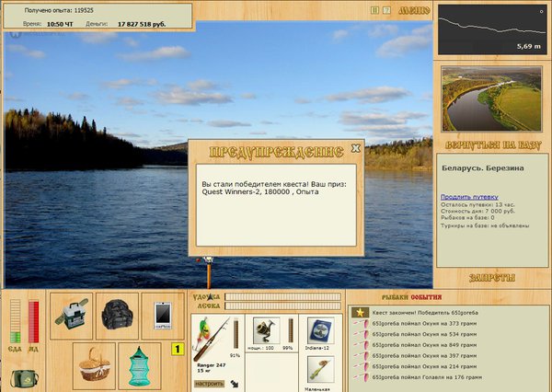The image size is (552, 392).
Task: Click the warning dialog prize message text
Action: click(274, 188)
